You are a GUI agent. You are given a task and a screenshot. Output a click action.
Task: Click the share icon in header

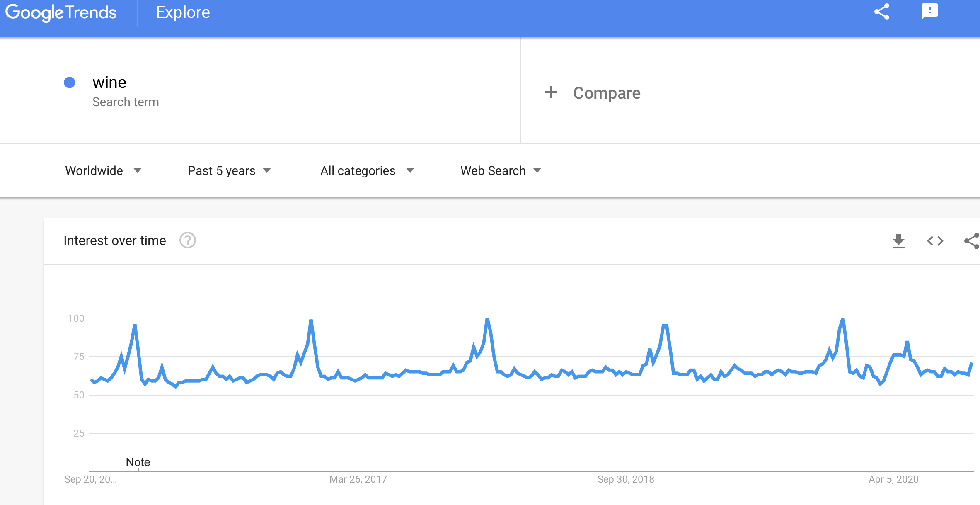(x=882, y=12)
